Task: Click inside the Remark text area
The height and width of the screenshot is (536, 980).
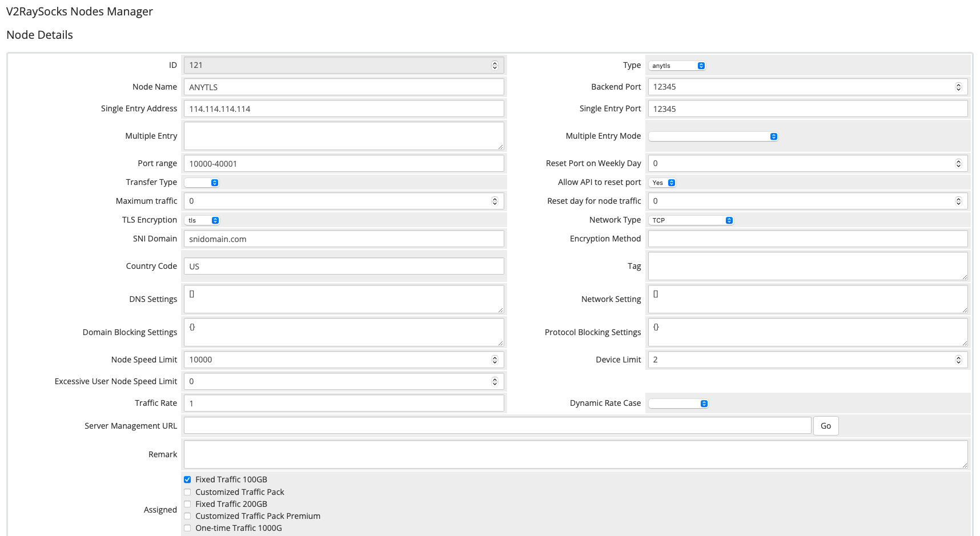Action: [x=575, y=454]
